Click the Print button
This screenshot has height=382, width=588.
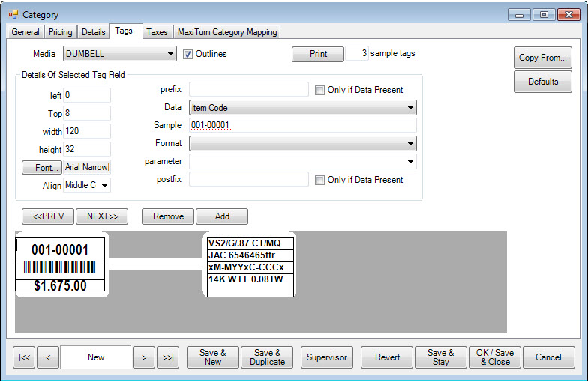click(318, 54)
